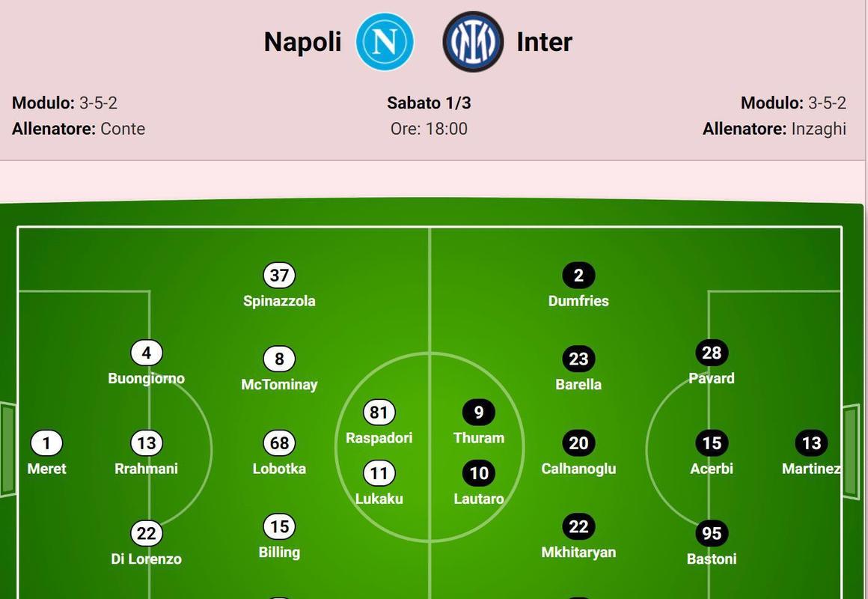Click the McTominay player label
The image size is (868, 599).
pyautogui.click(x=279, y=385)
